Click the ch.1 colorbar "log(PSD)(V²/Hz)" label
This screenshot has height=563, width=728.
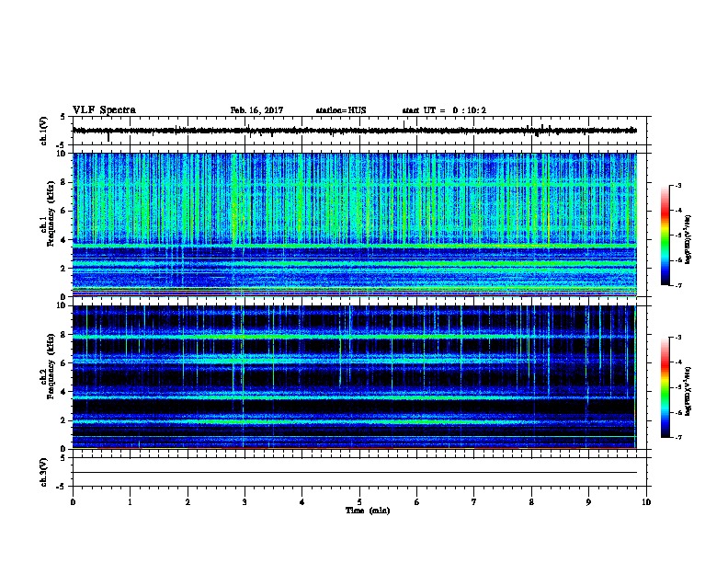pos(688,239)
